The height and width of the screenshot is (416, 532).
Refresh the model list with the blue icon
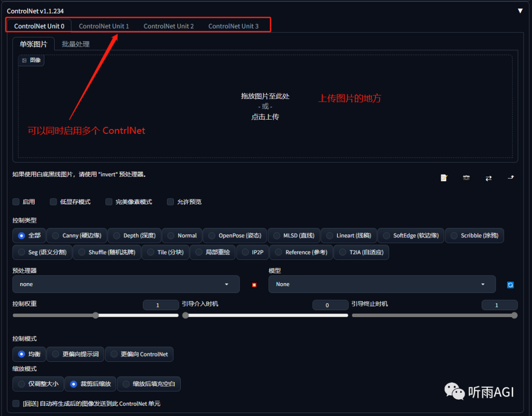[x=511, y=284]
